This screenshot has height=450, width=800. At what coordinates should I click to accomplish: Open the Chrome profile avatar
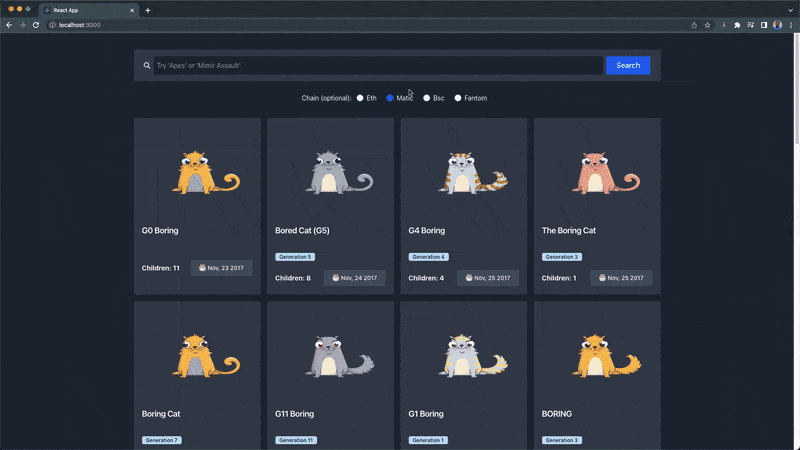click(x=778, y=25)
